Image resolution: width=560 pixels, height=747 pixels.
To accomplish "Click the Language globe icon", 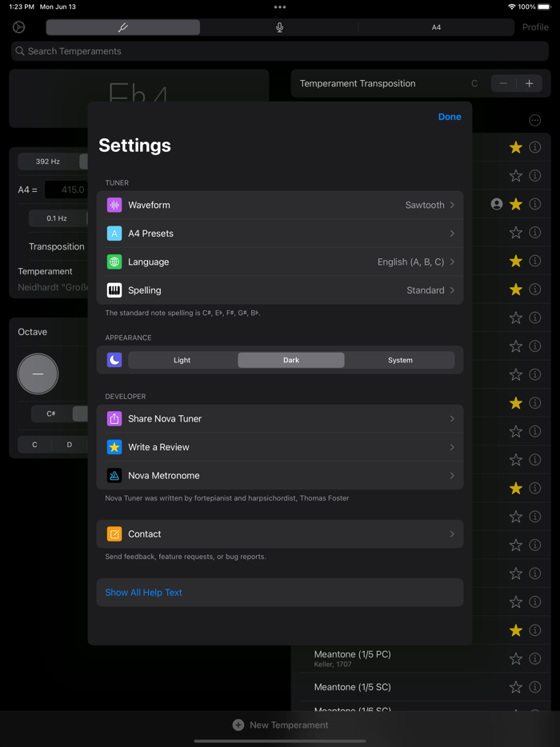I will (x=114, y=261).
